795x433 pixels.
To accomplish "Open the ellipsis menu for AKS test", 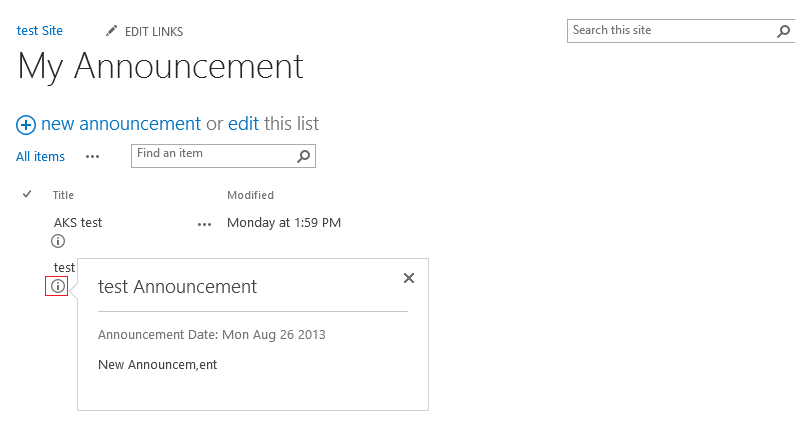I will (x=204, y=224).
